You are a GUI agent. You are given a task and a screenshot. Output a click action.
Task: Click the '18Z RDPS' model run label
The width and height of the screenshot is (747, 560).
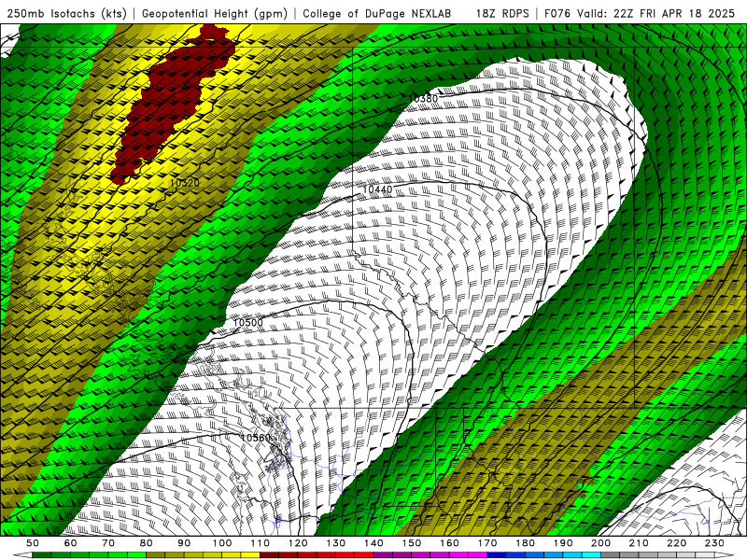tap(502, 14)
